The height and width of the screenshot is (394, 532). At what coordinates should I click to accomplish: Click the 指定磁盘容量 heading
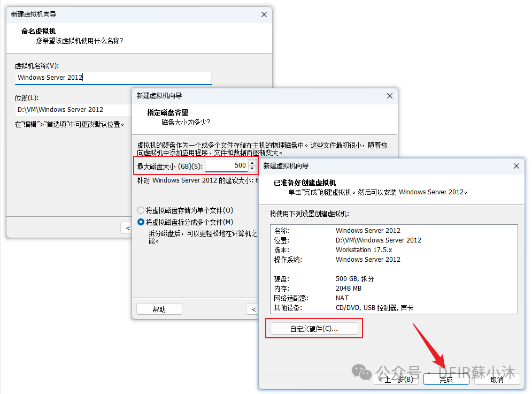(x=167, y=112)
